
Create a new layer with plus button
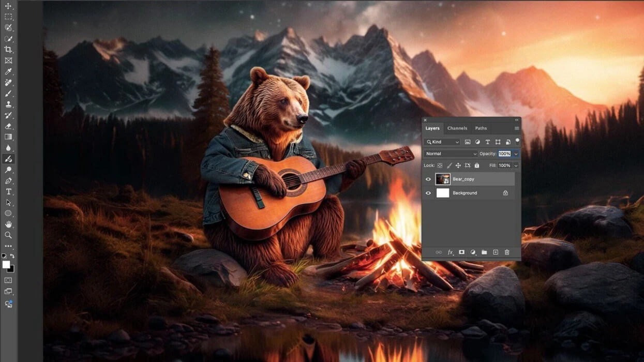[x=496, y=252]
